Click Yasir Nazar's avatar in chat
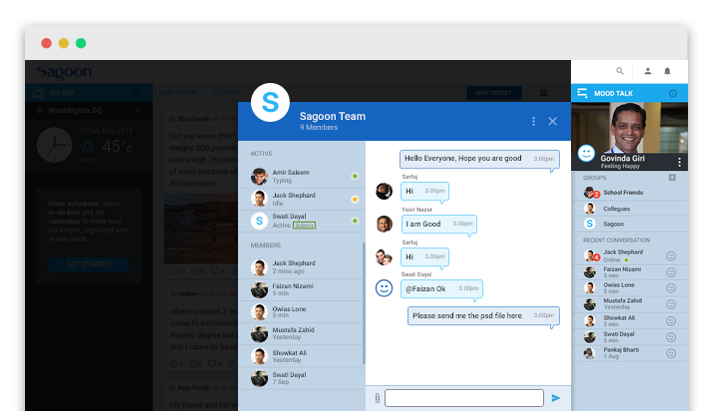Screen dimensions: 717x411 point(384,224)
